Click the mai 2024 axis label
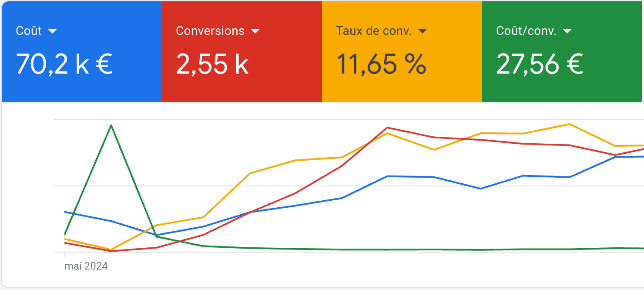 coord(86,266)
